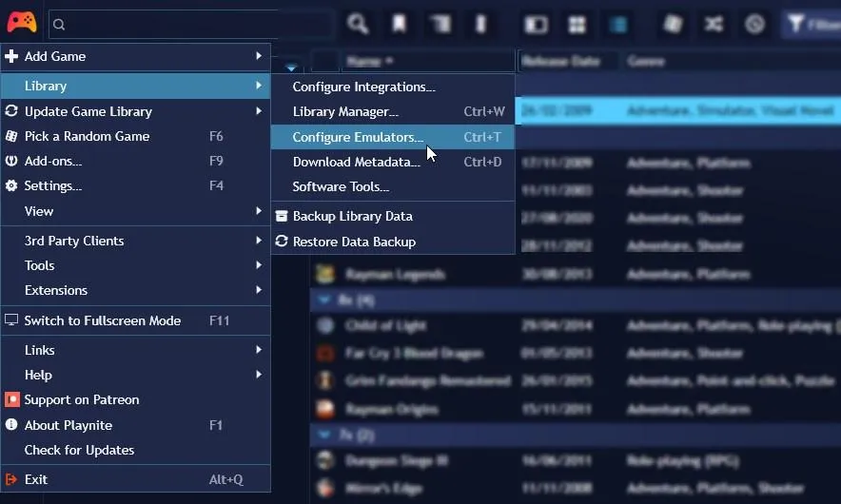Expand the Help submenu

point(135,375)
